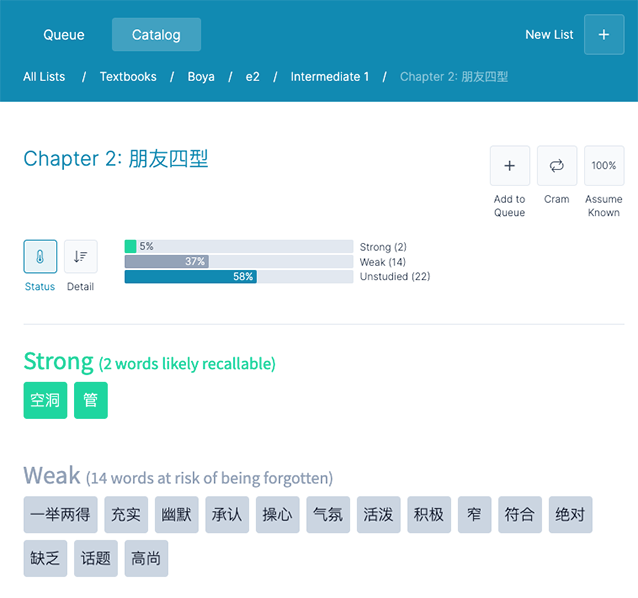Screen dimensions: 638x598
Task: Click the Cram loop icon
Action: click(x=557, y=166)
